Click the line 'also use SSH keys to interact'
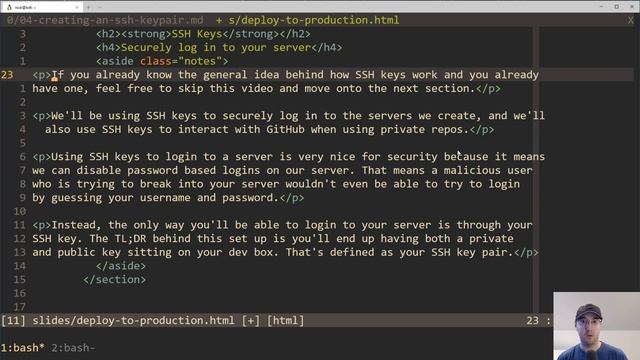Viewport: 640px width, 360px height. coord(269,129)
